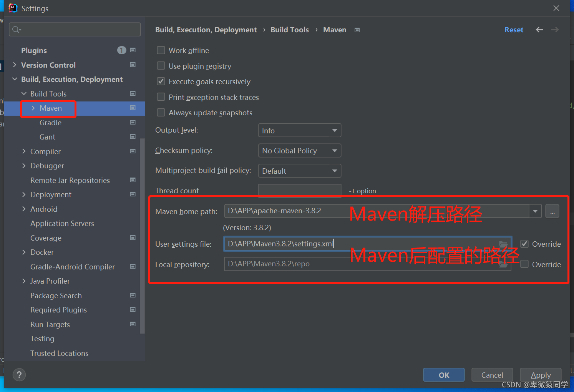Open Application Servers settings page
574x392 pixels.
(x=62, y=223)
